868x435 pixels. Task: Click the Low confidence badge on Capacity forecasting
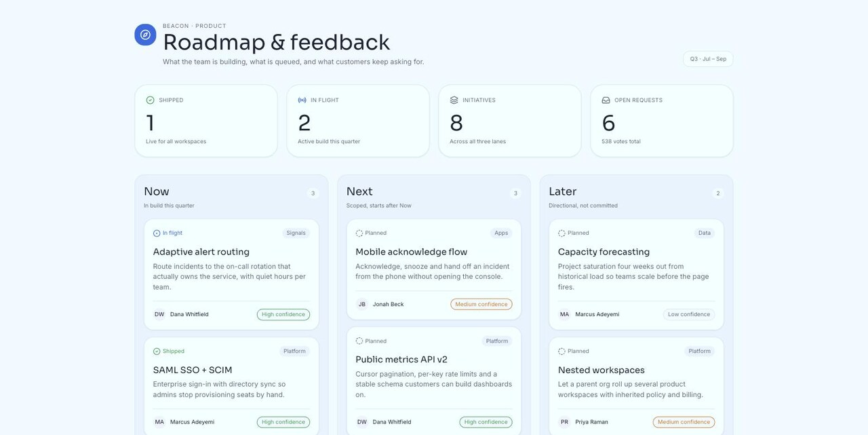[689, 314]
